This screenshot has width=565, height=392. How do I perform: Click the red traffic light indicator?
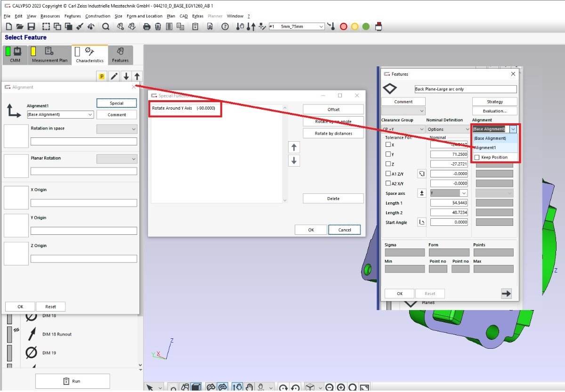coord(343,27)
